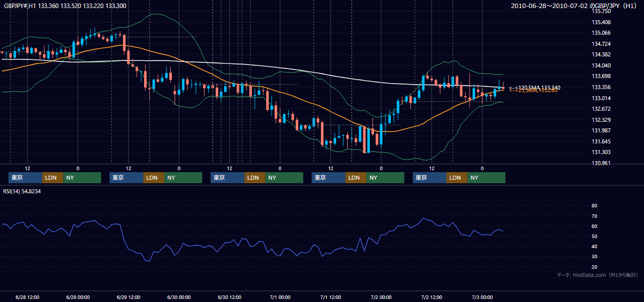Pick the 130.961 price axis value
The height and width of the screenshot is (302, 644).
[x=601, y=163]
